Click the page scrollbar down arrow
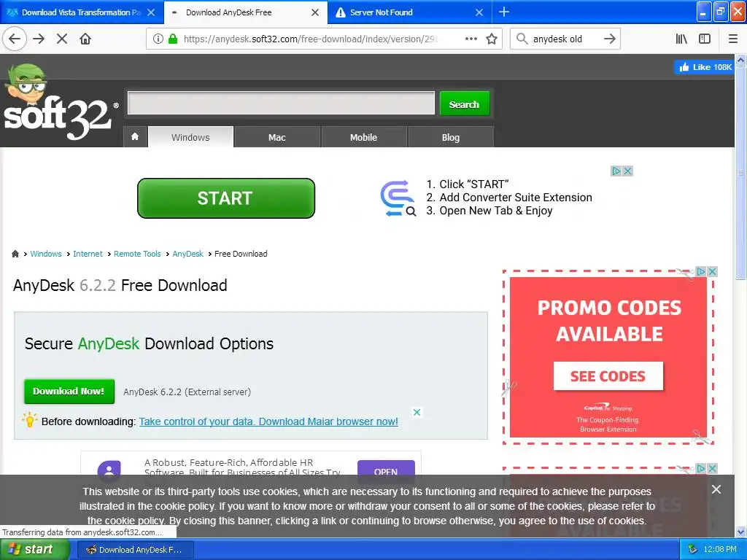 (740, 532)
